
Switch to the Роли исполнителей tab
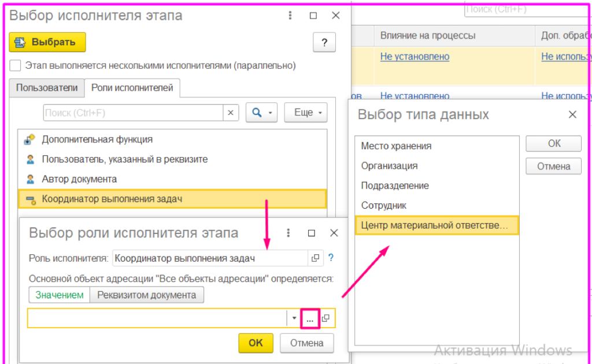[x=132, y=88]
